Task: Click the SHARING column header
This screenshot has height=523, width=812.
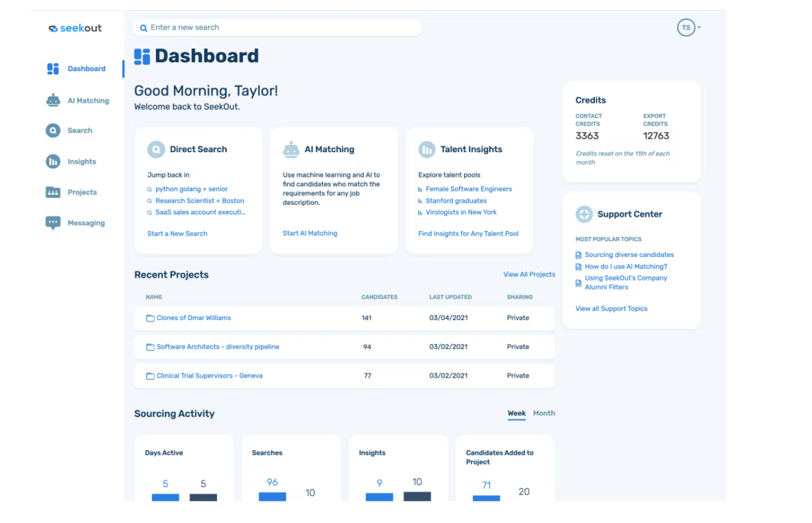Action: tap(520, 297)
